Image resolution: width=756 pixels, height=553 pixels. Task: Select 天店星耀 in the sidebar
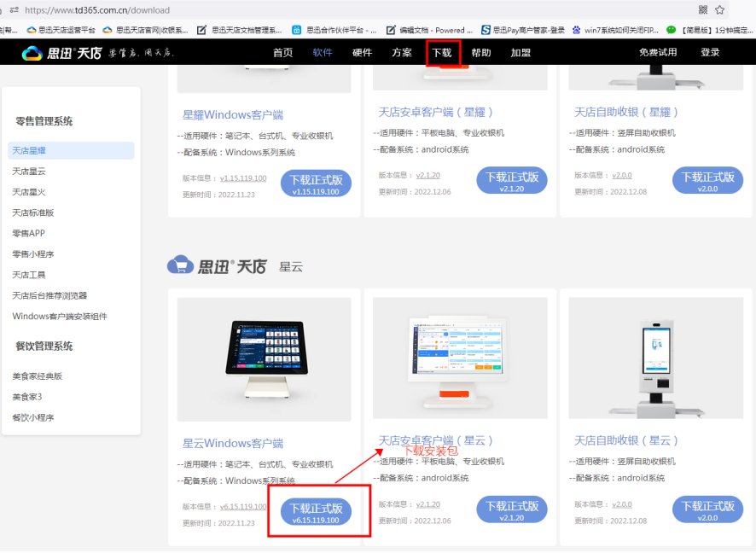click(71, 150)
